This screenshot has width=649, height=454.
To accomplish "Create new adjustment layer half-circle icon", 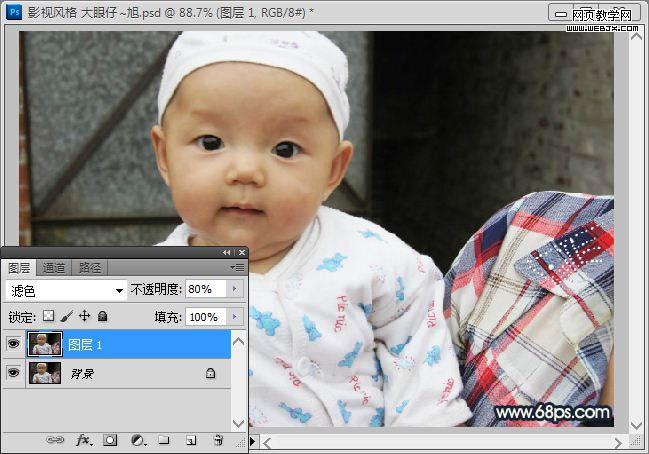I will click(138, 440).
